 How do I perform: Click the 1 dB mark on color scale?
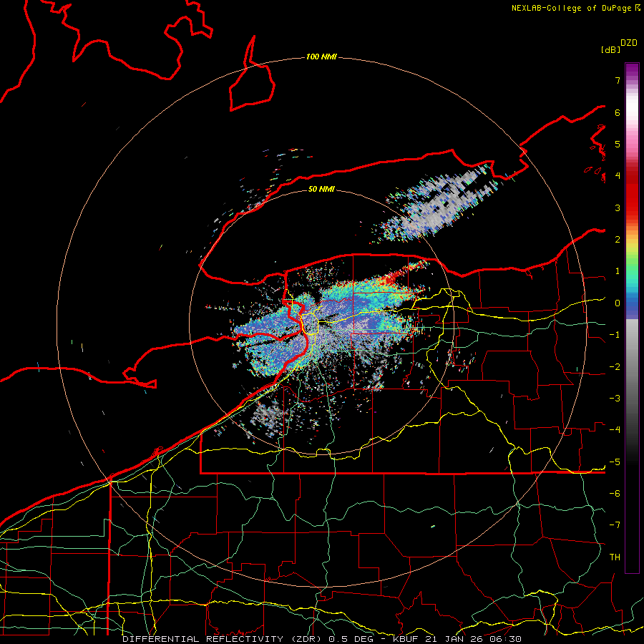click(618, 271)
